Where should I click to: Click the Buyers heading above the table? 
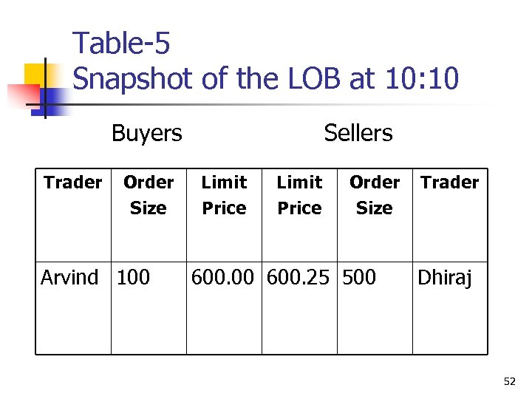(146, 133)
